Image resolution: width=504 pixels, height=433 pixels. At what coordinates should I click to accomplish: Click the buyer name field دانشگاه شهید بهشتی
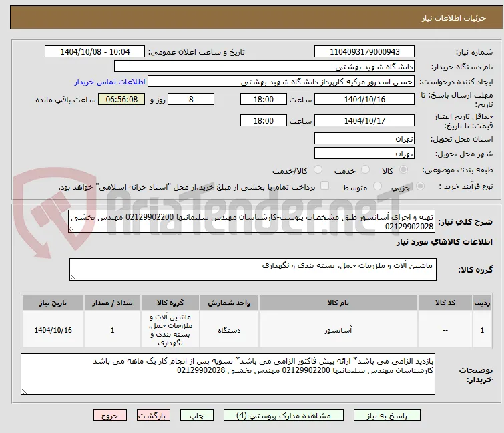pyautogui.click(x=264, y=67)
